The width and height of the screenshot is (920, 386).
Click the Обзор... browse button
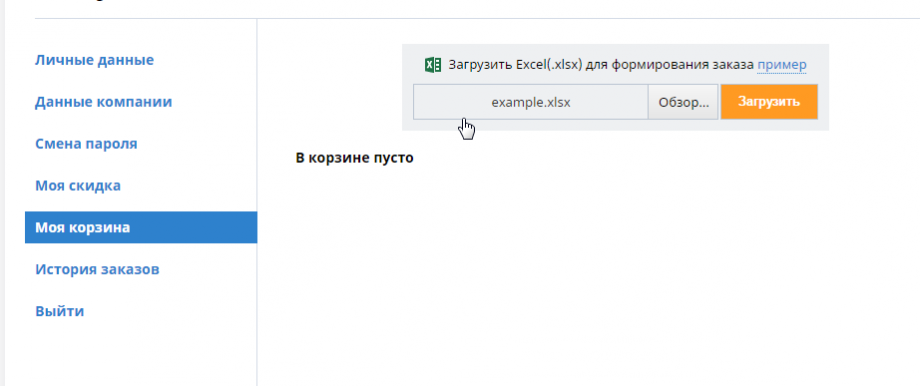pos(684,102)
